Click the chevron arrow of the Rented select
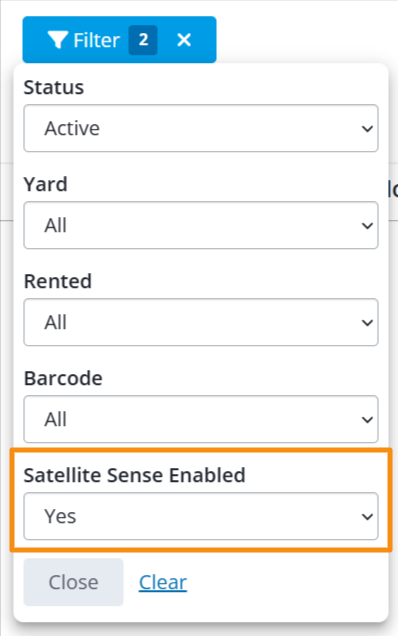The width and height of the screenshot is (398, 636). coord(367,322)
